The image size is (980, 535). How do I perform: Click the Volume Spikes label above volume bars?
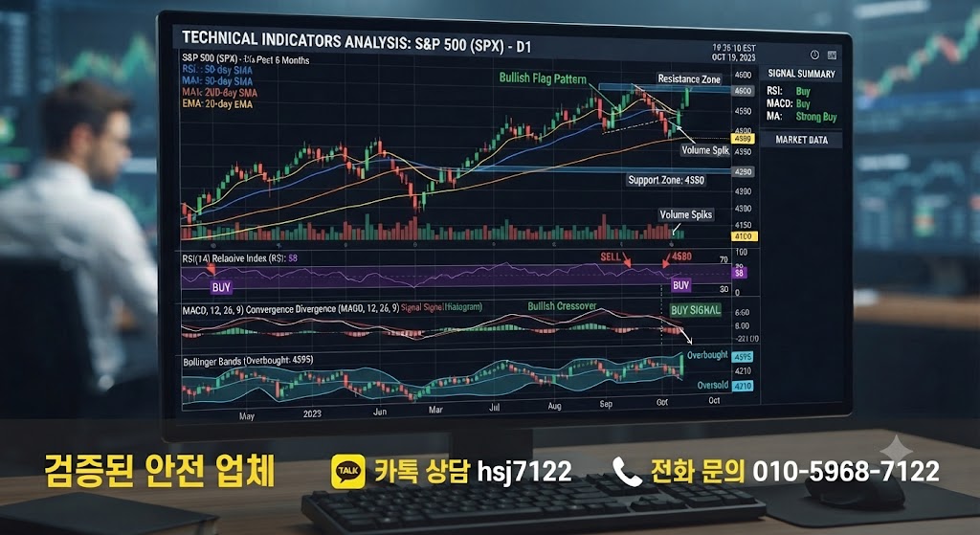(x=685, y=214)
